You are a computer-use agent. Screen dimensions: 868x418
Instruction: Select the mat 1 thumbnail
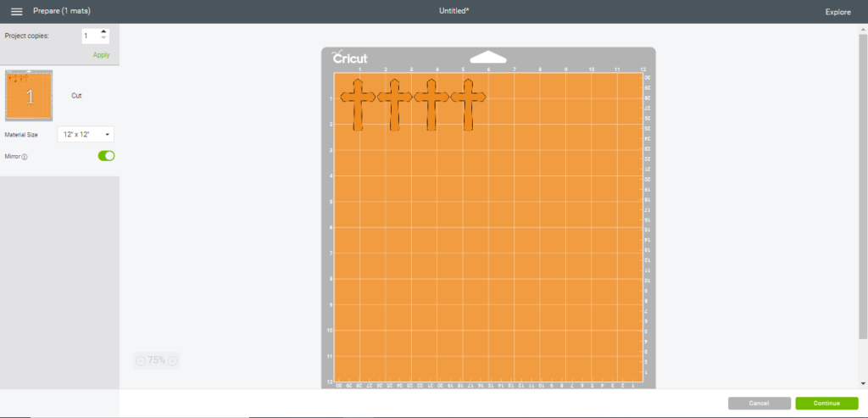coord(30,96)
